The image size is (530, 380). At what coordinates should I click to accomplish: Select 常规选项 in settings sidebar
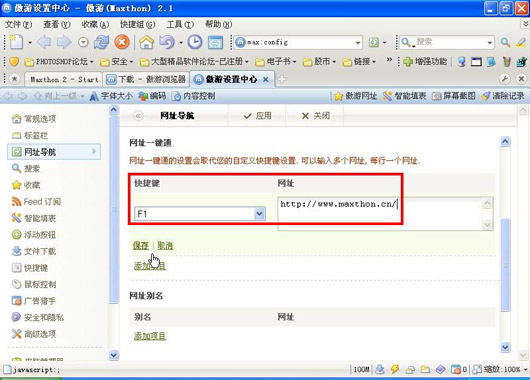(x=34, y=119)
